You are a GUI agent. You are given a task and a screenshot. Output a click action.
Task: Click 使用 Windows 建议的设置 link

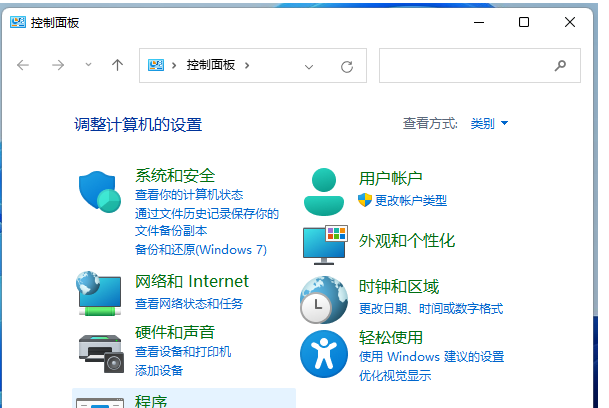(x=432, y=357)
